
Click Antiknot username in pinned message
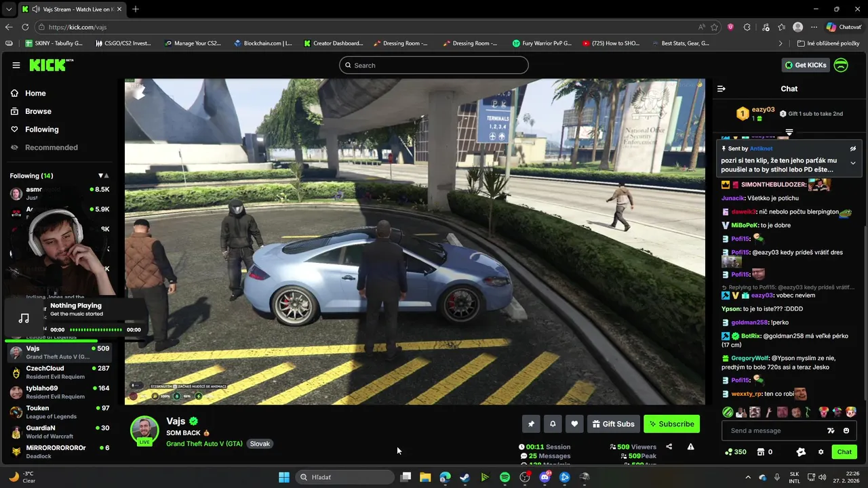tap(761, 148)
